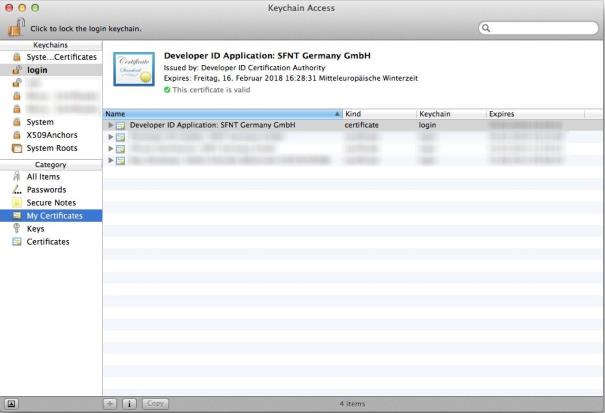Show All Items category
Screen dimensions: 605x413
click(51, 177)
